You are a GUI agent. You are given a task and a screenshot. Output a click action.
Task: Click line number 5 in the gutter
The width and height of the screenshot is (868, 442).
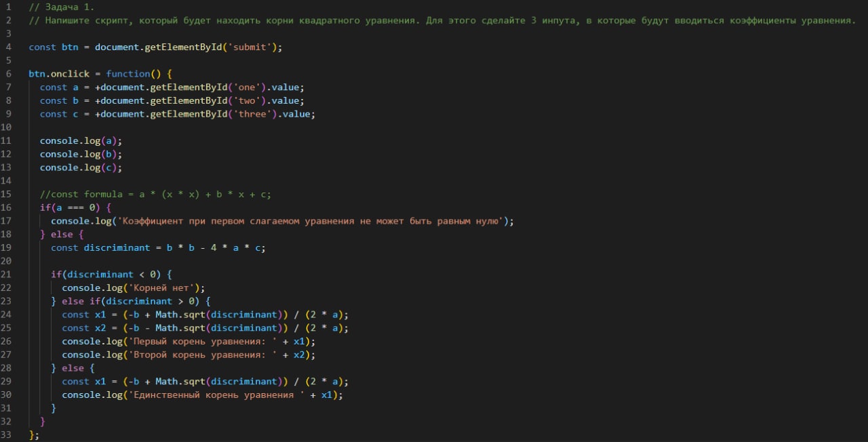[x=8, y=60]
